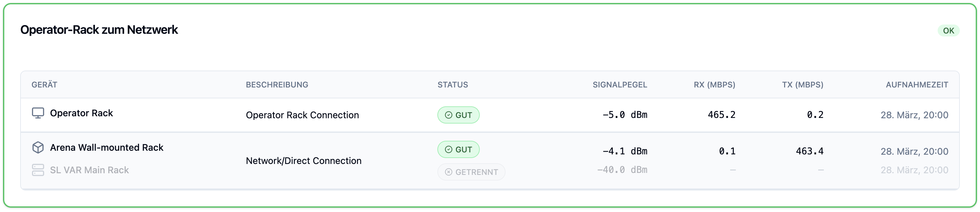Sort by the STATUS column header
980x212 pixels.
pyautogui.click(x=453, y=84)
